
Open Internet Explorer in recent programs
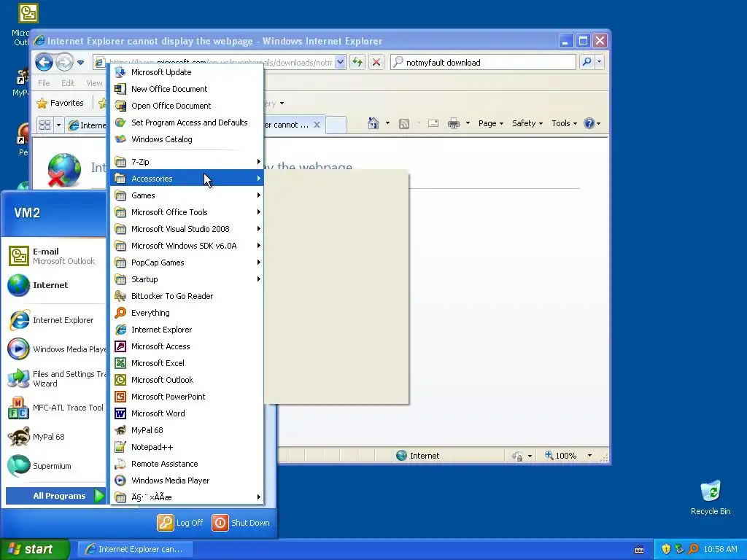click(x=55, y=320)
